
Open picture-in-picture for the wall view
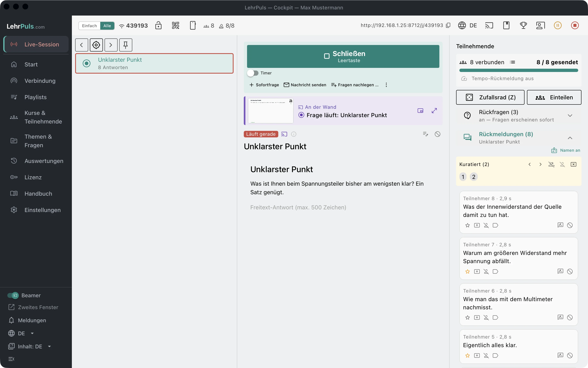(420, 111)
